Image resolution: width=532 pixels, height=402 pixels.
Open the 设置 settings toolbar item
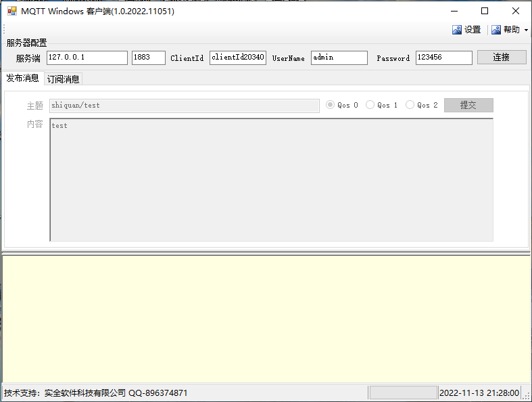466,30
